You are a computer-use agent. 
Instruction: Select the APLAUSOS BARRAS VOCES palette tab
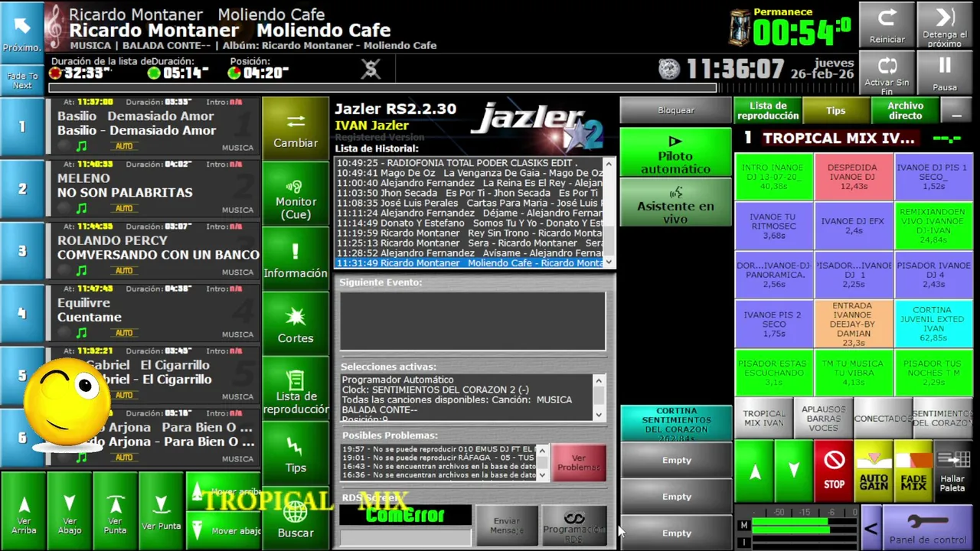824,419
